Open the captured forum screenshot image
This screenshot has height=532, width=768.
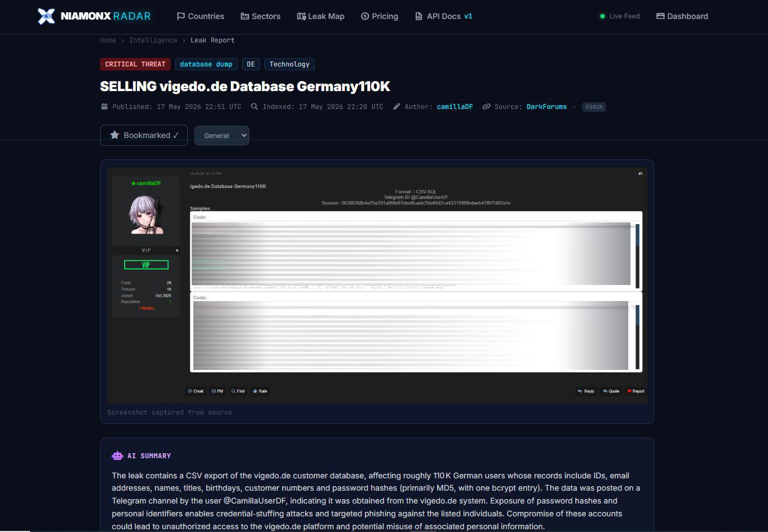(377, 285)
